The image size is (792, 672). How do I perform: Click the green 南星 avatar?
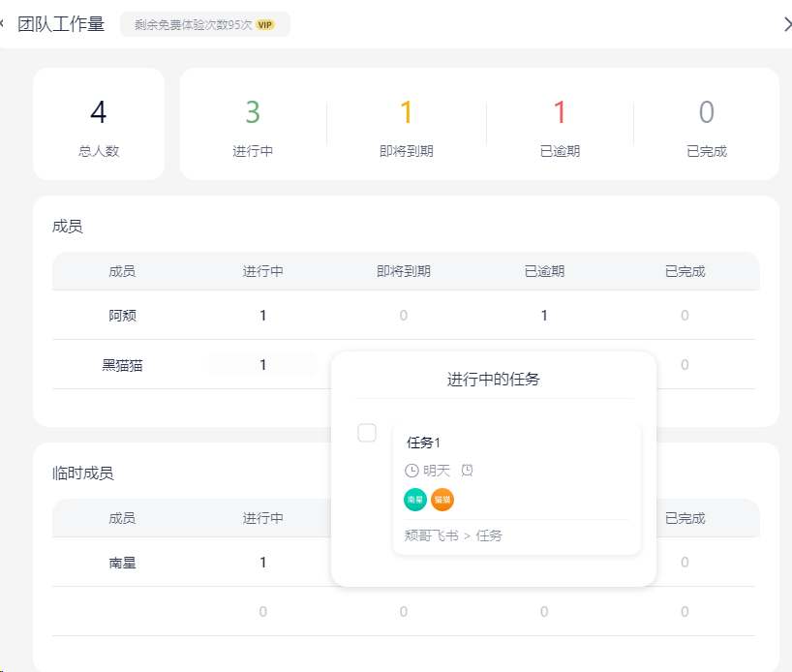(x=415, y=500)
